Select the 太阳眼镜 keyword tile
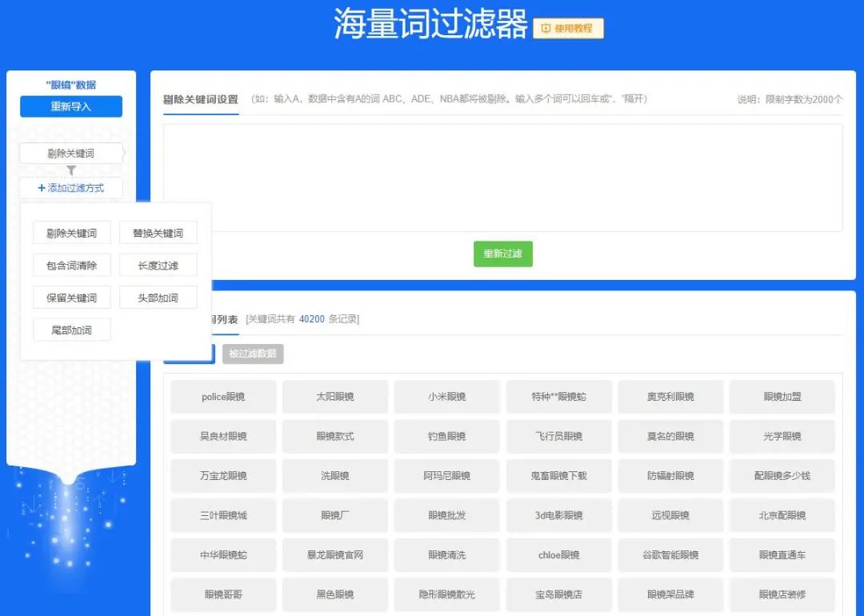Image resolution: width=864 pixels, height=616 pixels. 335,396
